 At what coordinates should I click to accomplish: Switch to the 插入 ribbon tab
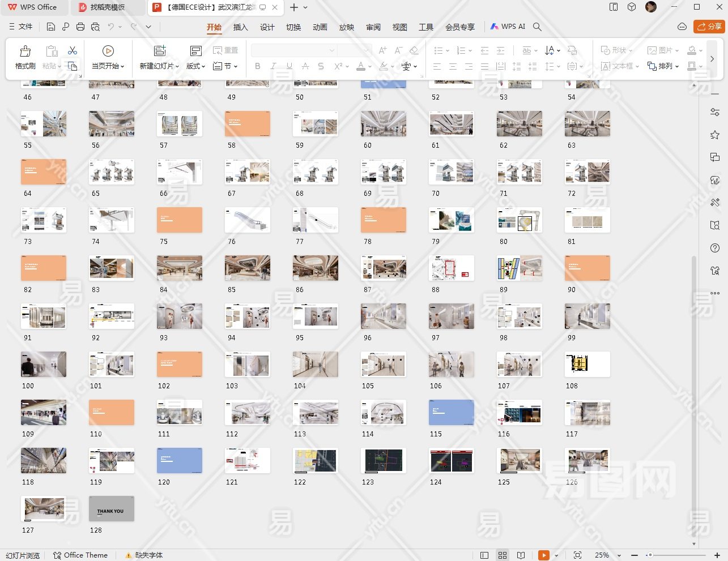point(240,27)
